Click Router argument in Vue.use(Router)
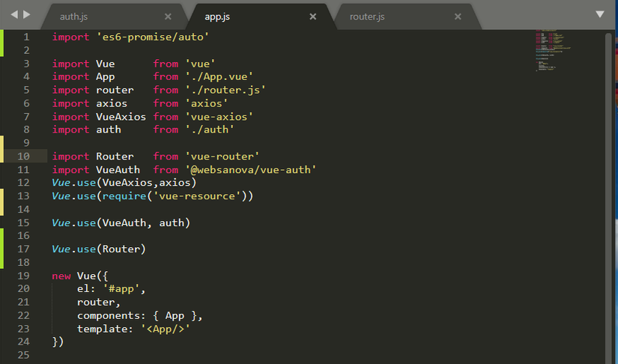The width and height of the screenshot is (618, 364). point(121,249)
